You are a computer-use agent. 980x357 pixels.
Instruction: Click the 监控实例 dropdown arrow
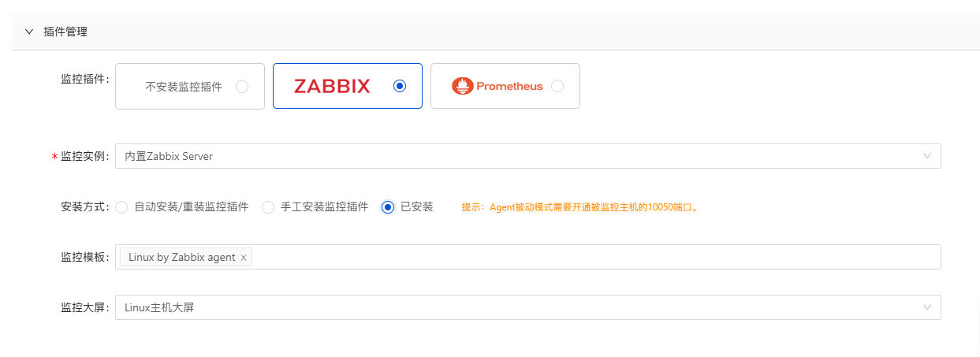(927, 156)
